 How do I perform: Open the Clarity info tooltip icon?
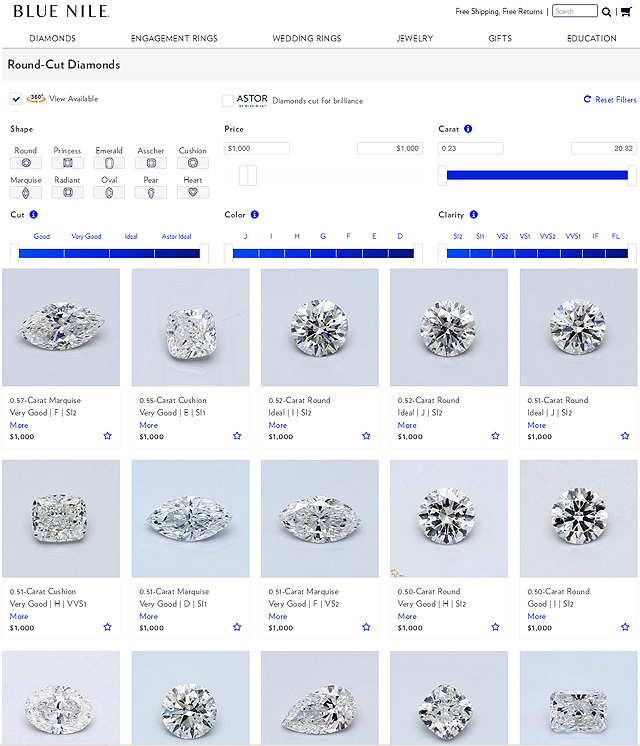point(473,214)
